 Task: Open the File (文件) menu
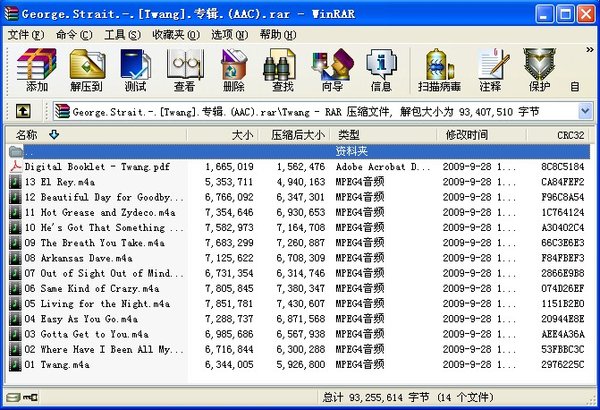[26, 35]
